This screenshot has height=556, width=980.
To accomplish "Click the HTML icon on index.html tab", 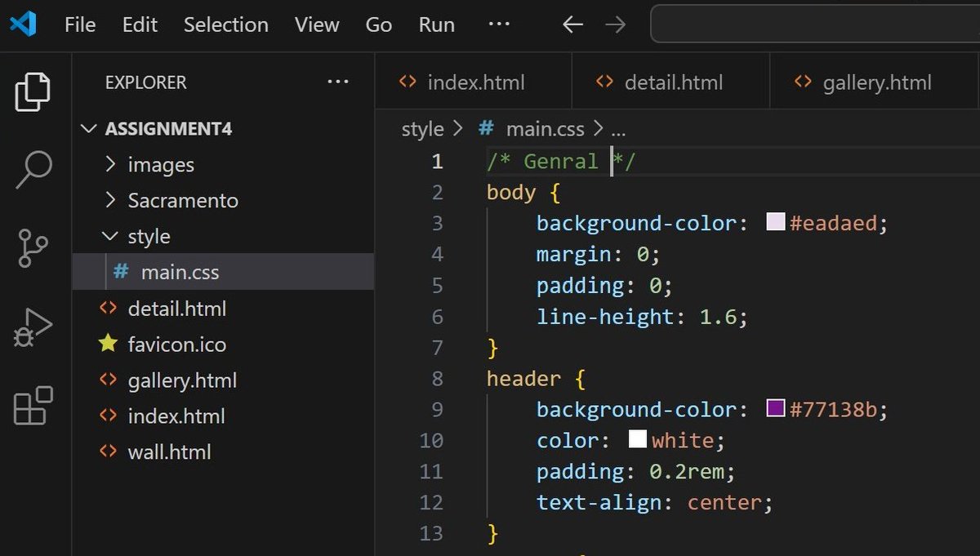I will pyautogui.click(x=406, y=82).
